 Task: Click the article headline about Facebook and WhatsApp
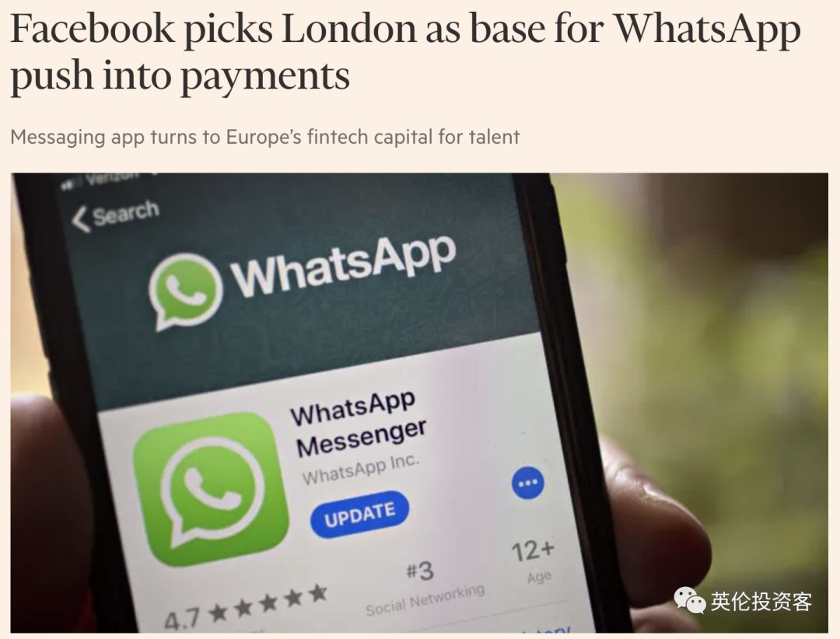pos(405,52)
